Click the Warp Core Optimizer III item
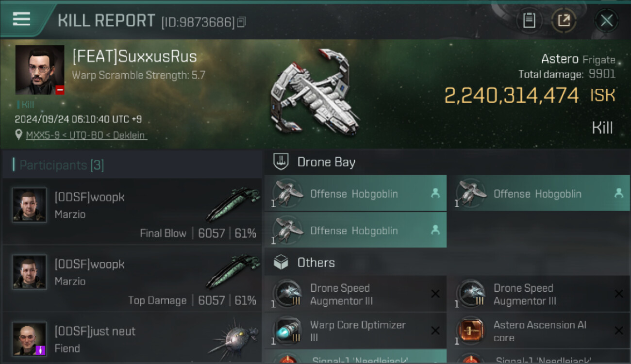This screenshot has height=364, width=631. tap(355, 331)
